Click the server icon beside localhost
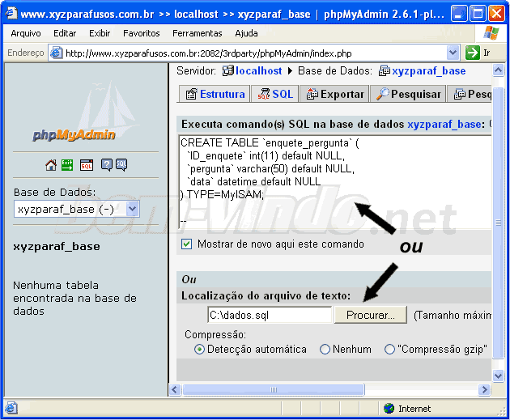The image size is (510, 420). click(228, 70)
